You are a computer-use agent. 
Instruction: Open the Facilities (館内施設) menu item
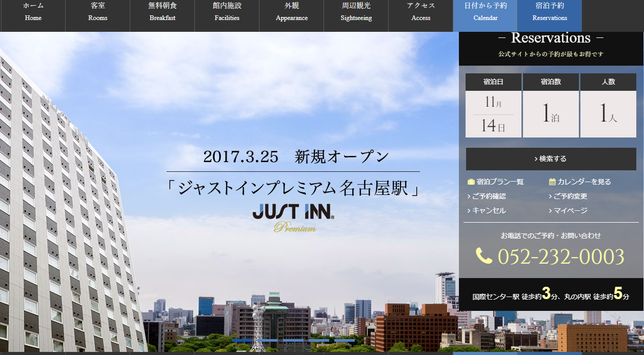tap(227, 12)
